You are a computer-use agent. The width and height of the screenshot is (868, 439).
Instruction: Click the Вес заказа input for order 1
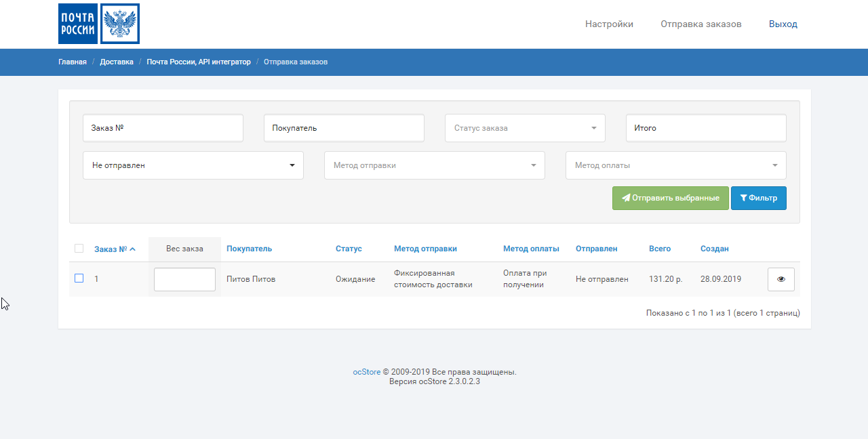coord(184,279)
